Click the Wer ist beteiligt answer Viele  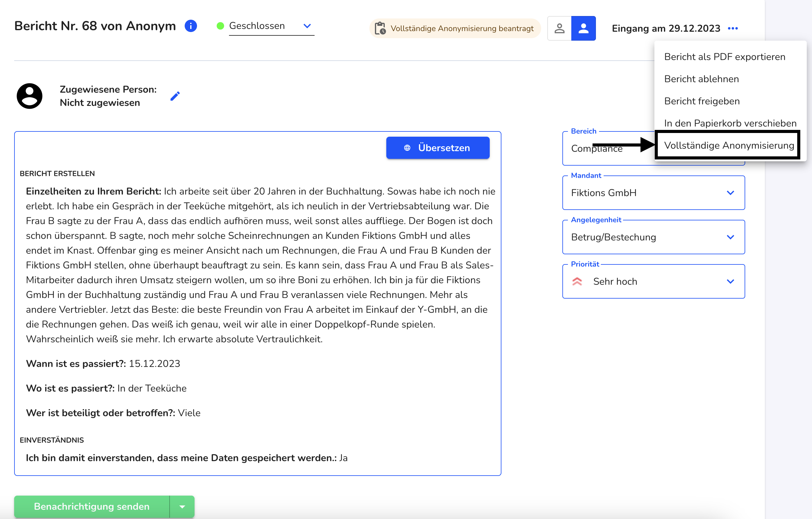click(x=189, y=413)
